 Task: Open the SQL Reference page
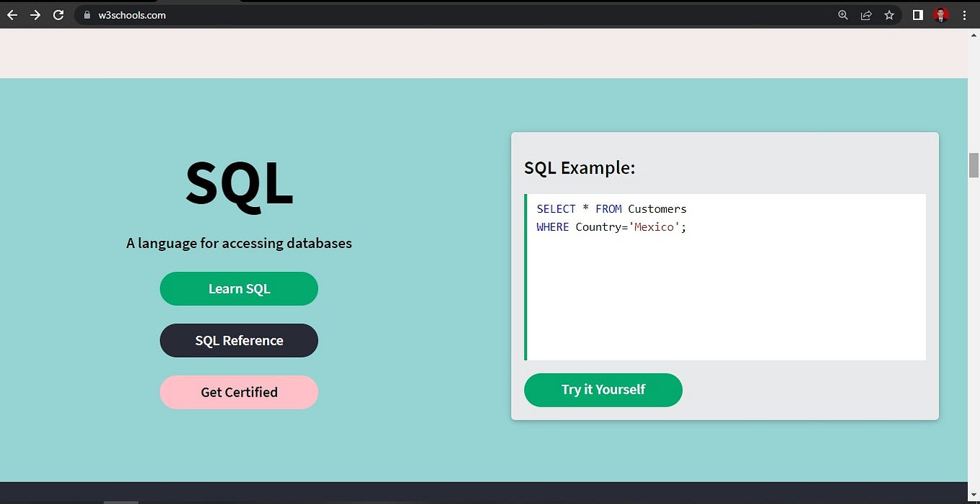[x=239, y=340]
